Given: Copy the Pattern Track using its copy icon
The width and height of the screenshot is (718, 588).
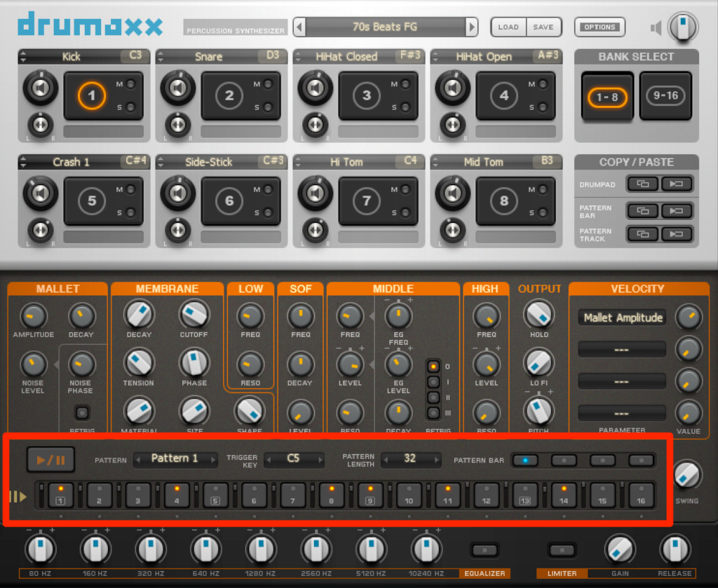Looking at the screenshot, I should pyautogui.click(x=643, y=234).
